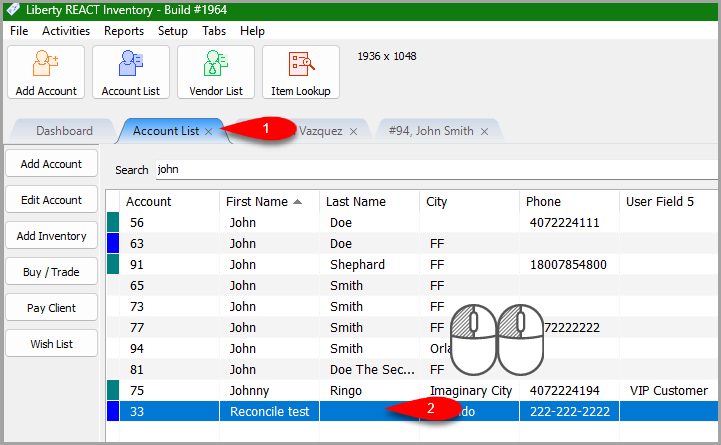
Task: Click phone number 18007854800
Action: pos(568,264)
